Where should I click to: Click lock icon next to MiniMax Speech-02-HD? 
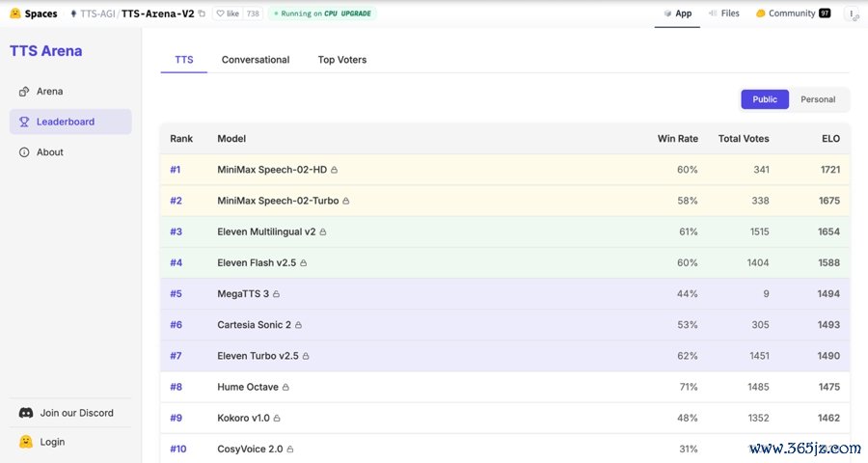[335, 170]
